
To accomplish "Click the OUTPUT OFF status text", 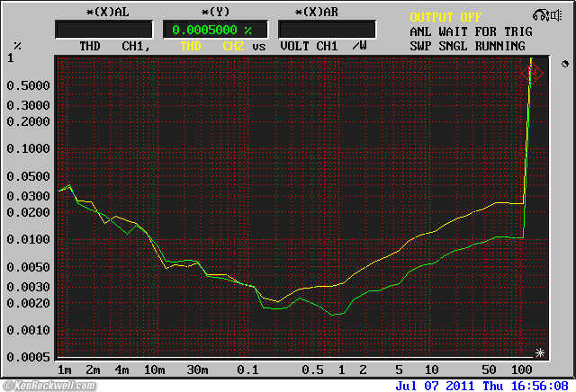I will (x=445, y=17).
